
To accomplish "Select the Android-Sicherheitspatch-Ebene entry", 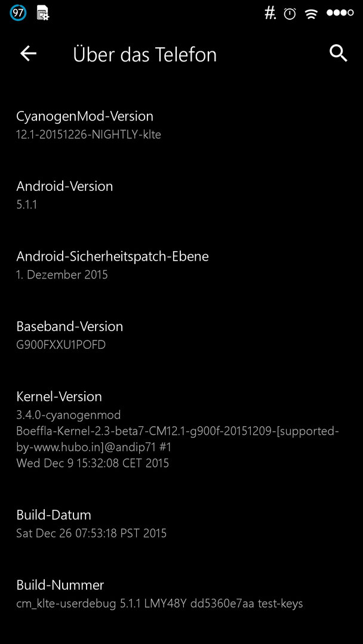I will click(181, 265).
